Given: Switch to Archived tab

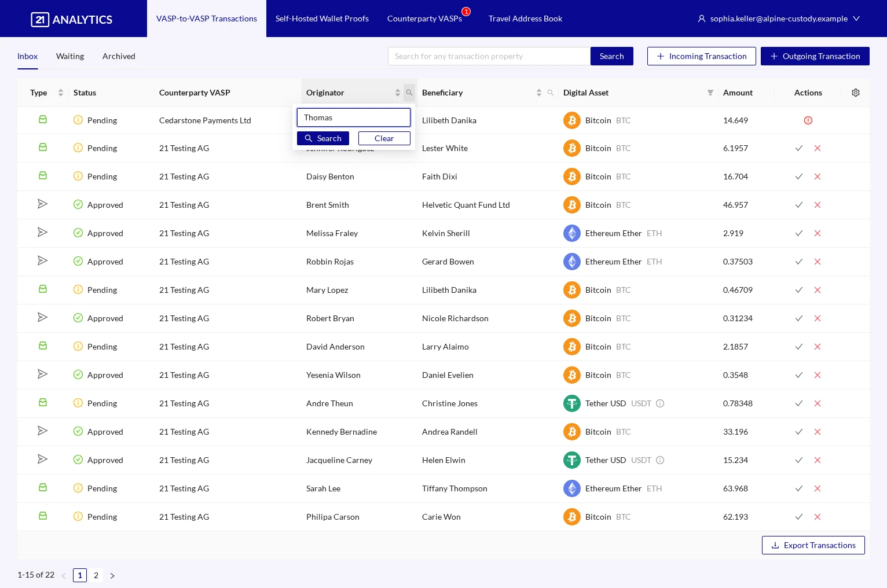Looking at the screenshot, I should [119, 56].
